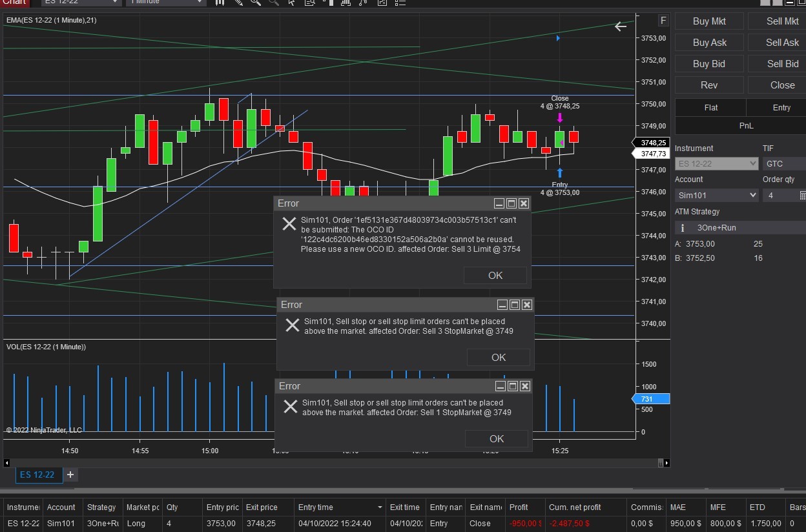Screen dimensions: 806x532
Task: Click OK in the OCO ID error dialog
Action: 495,276
